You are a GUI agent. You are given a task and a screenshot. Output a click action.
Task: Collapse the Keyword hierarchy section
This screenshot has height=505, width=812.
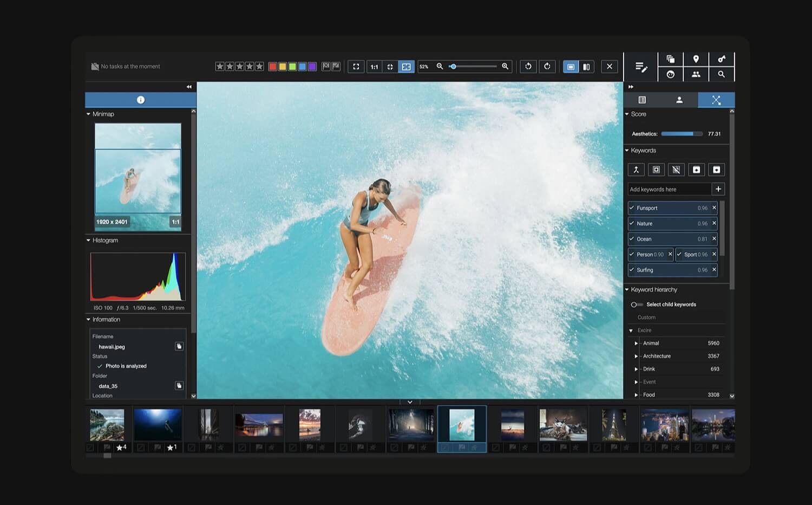pos(627,290)
